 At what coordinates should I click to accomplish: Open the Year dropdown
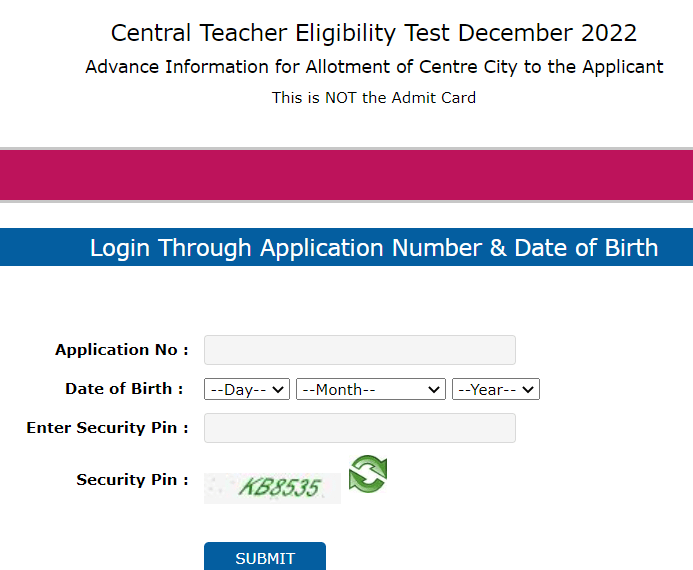pyautogui.click(x=495, y=389)
